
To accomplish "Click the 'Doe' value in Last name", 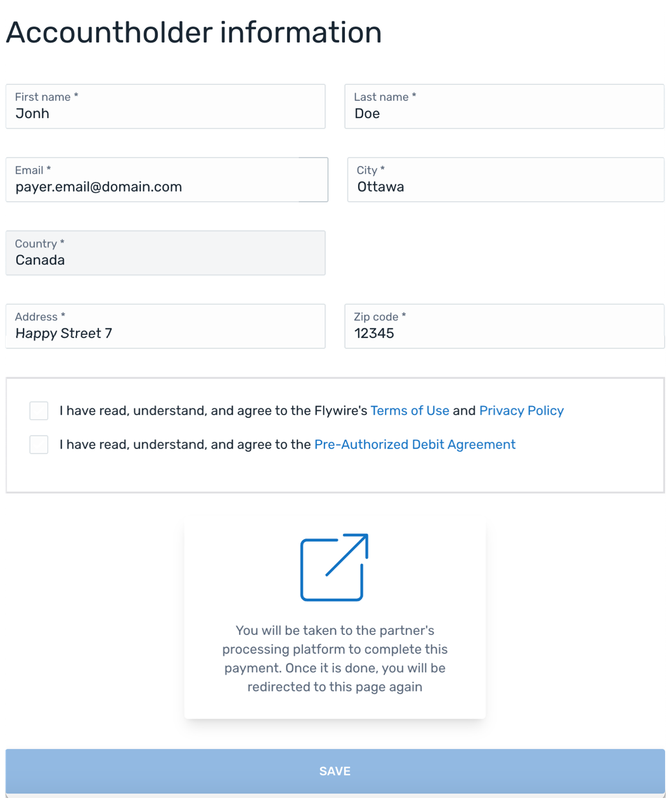I will click(x=367, y=114).
